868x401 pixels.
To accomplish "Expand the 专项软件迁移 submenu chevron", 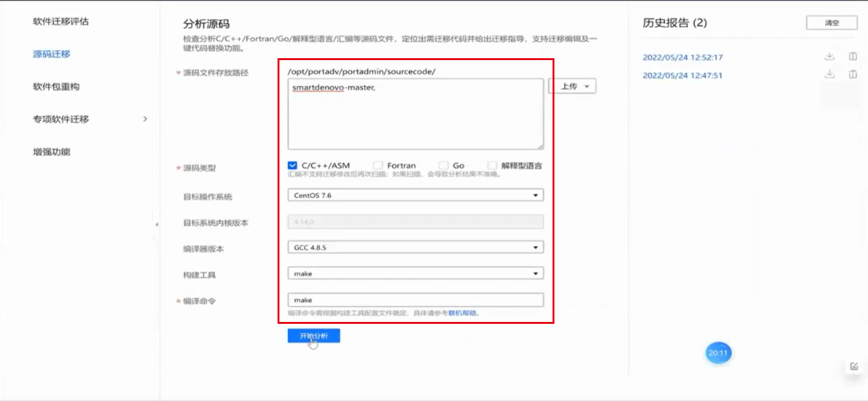I will coord(145,119).
